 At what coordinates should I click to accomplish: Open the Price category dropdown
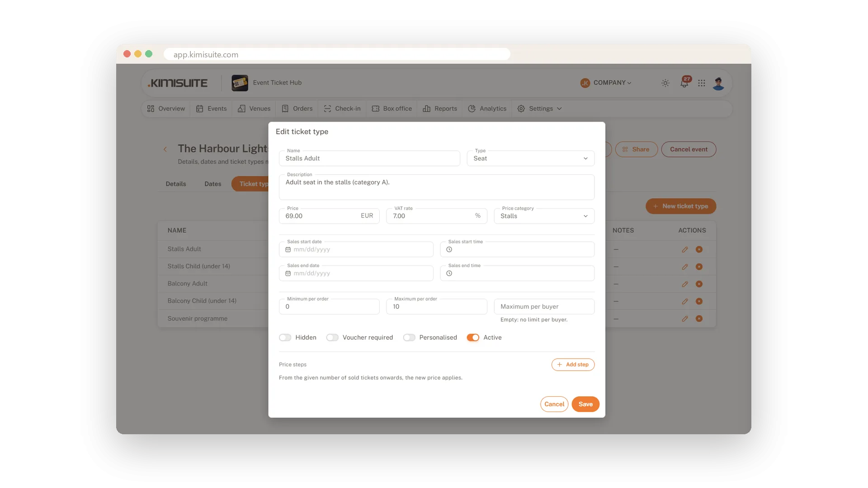pyautogui.click(x=544, y=216)
